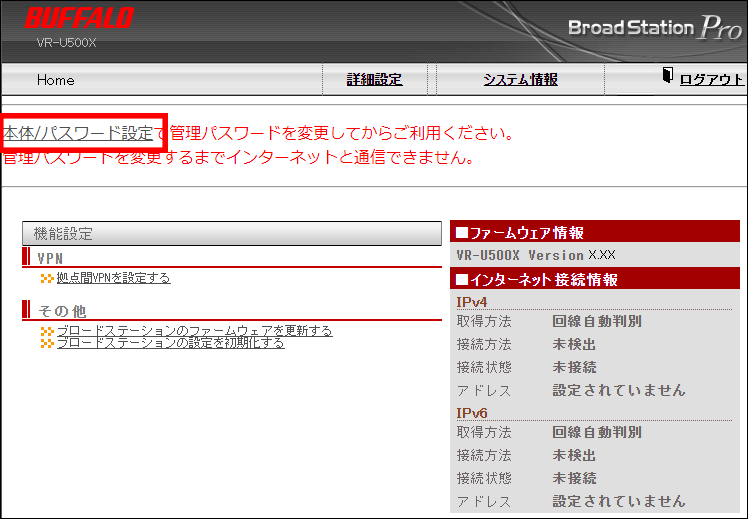Image resolution: width=748 pixels, height=519 pixels.
Task: Click IPv4 接続方法 value 未検出
Action: tap(574, 344)
